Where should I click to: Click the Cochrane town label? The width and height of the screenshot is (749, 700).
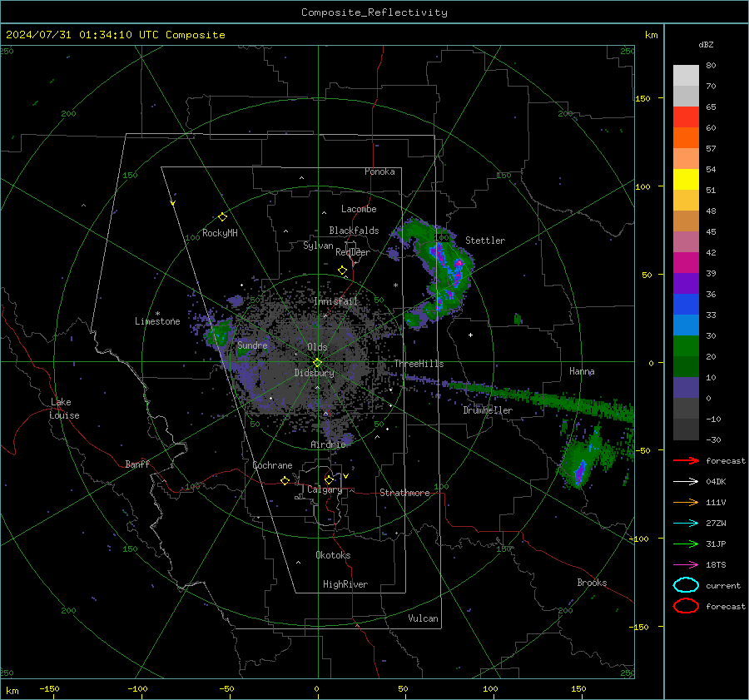point(272,465)
